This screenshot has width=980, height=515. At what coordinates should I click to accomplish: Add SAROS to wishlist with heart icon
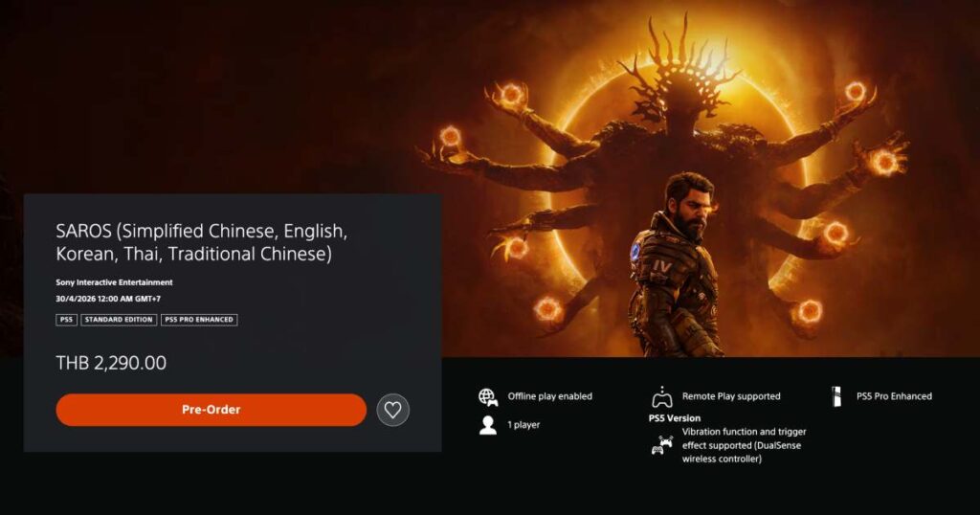click(393, 410)
